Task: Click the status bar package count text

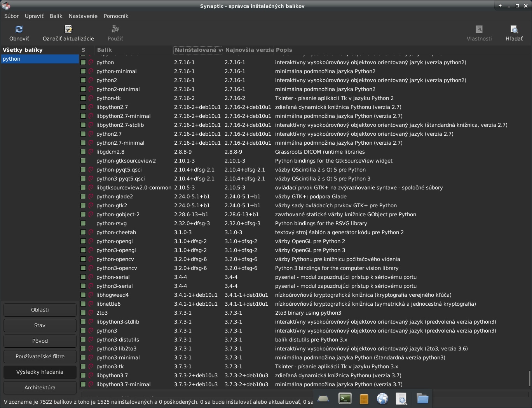Action: click(159, 402)
